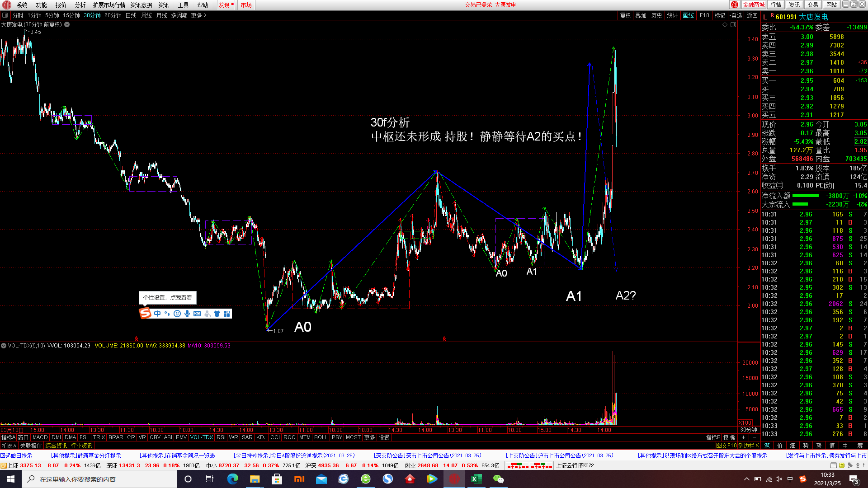Click the plus zoom button below the chart
The width and height of the screenshot is (868, 488).
[743, 437]
